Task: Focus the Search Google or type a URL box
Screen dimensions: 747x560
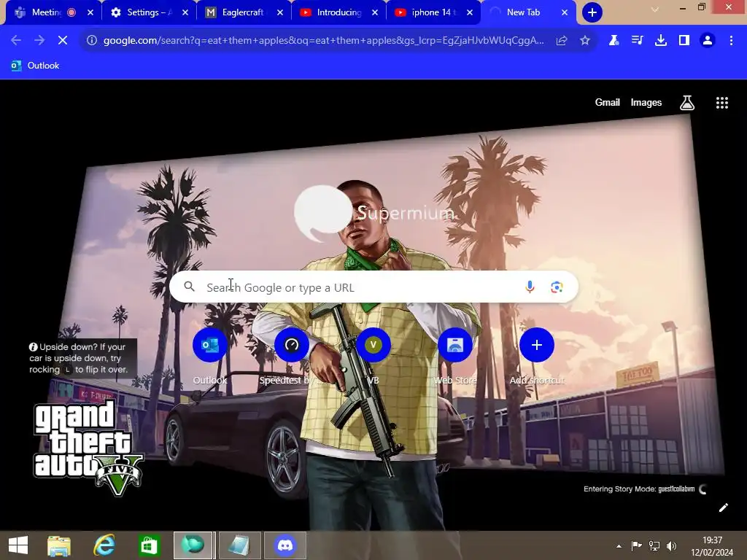Action: 373,287
